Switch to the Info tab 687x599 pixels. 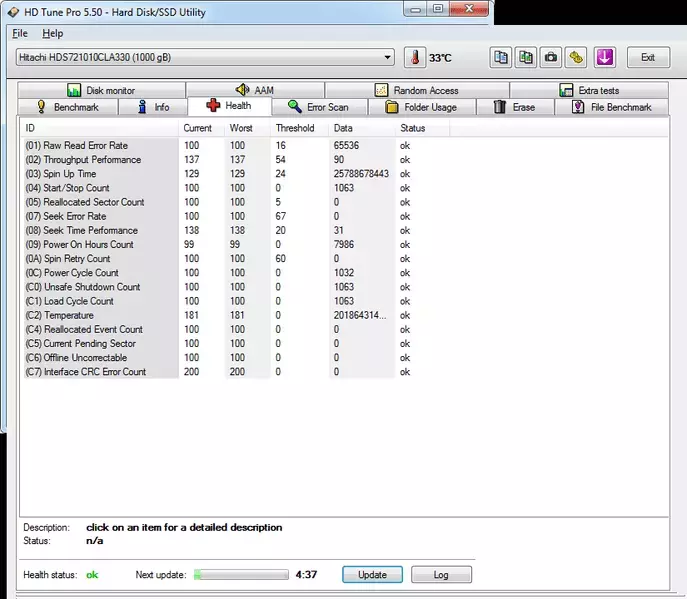pos(153,107)
